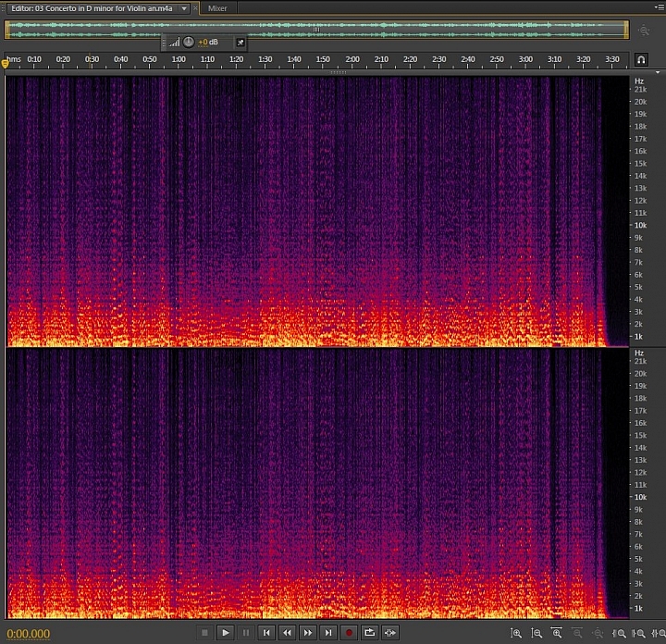Pause playback with the Pause button
Image resolution: width=666 pixels, height=644 pixels.
coord(245,633)
